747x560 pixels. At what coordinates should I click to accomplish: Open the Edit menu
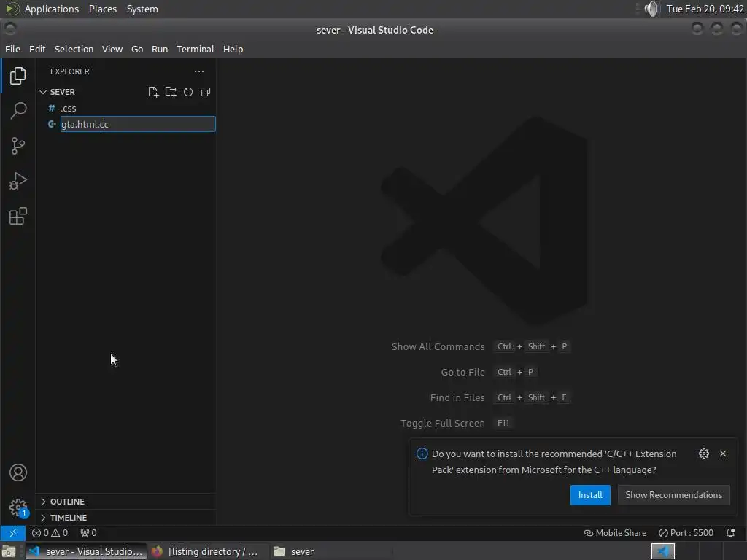pos(37,49)
